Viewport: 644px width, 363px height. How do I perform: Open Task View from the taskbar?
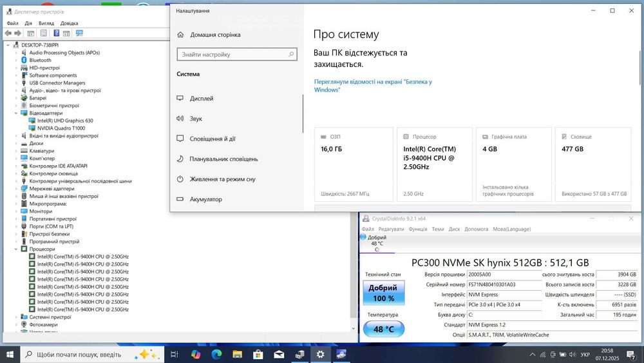174,355
